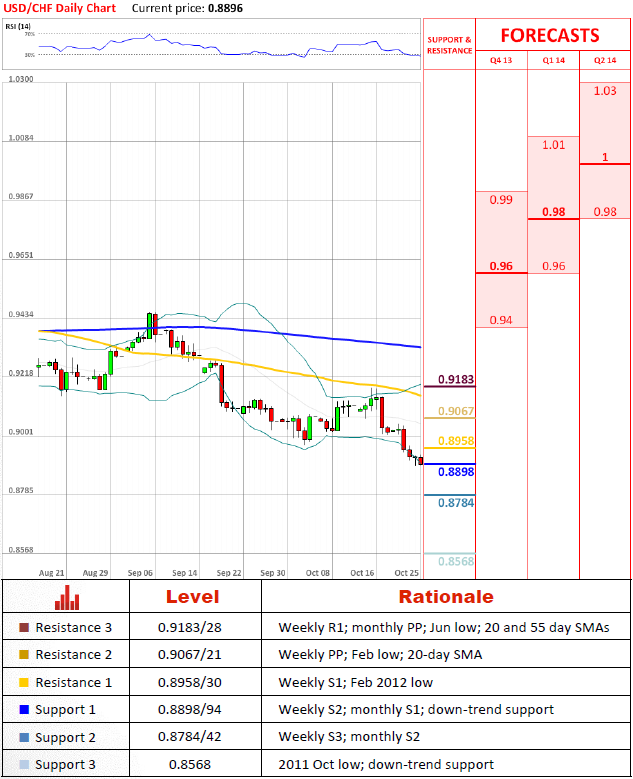Select the Q1 14 forecast column header

click(x=554, y=60)
